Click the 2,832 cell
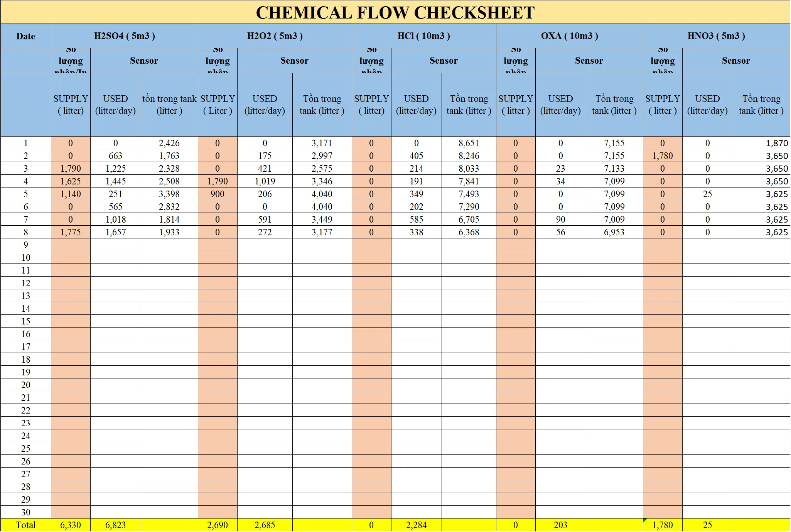This screenshot has width=791, height=532. [169, 207]
